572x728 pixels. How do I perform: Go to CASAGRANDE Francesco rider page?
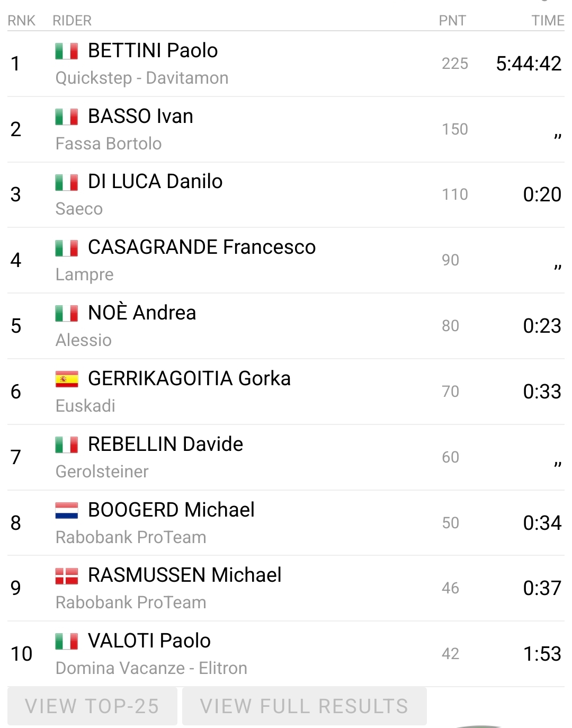(201, 247)
